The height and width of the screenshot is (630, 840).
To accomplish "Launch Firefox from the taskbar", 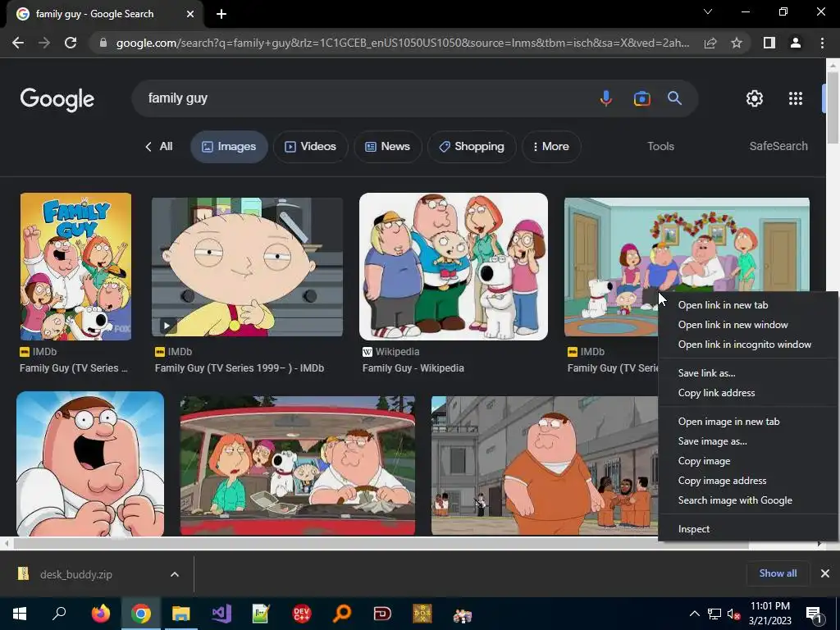I will [x=101, y=614].
